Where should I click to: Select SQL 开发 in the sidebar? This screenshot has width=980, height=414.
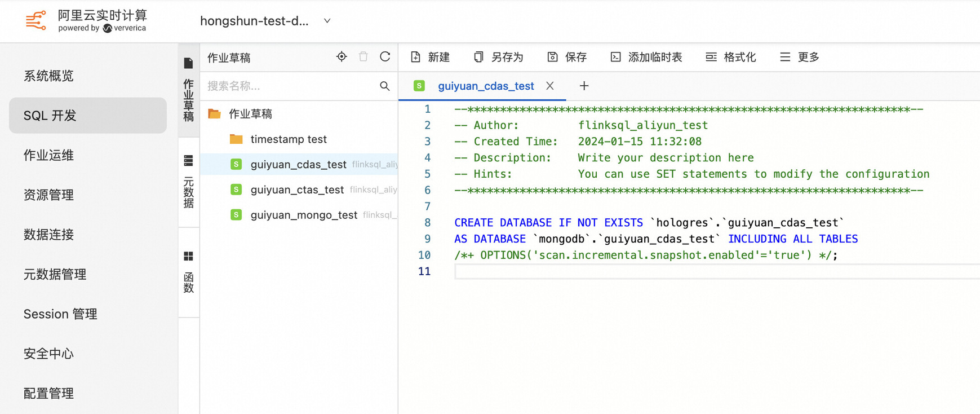(88, 116)
